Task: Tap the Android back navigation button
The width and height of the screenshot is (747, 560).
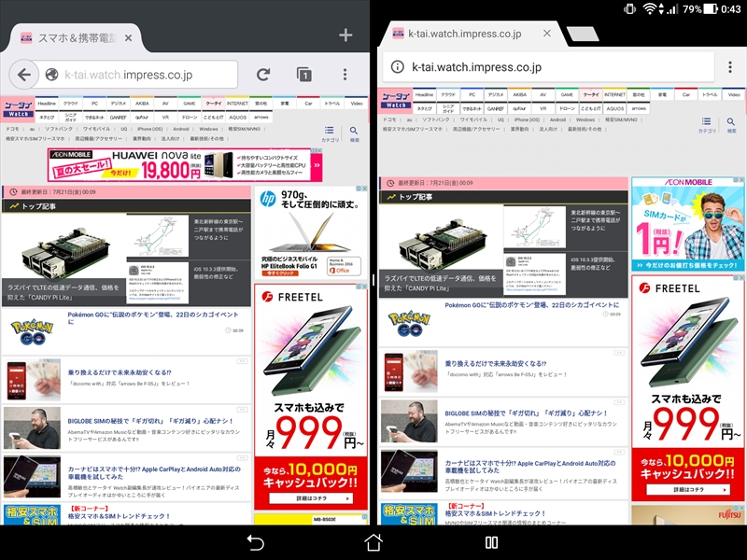Action: point(255,542)
